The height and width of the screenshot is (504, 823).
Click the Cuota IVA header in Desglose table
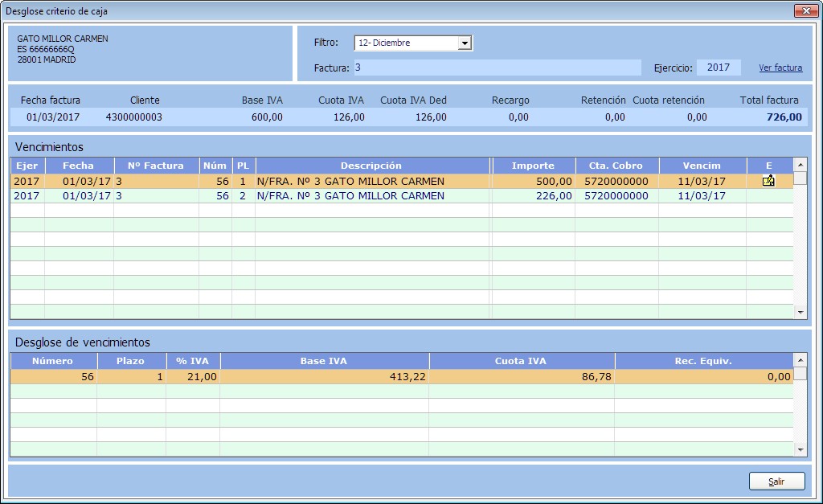pyautogui.click(x=522, y=361)
